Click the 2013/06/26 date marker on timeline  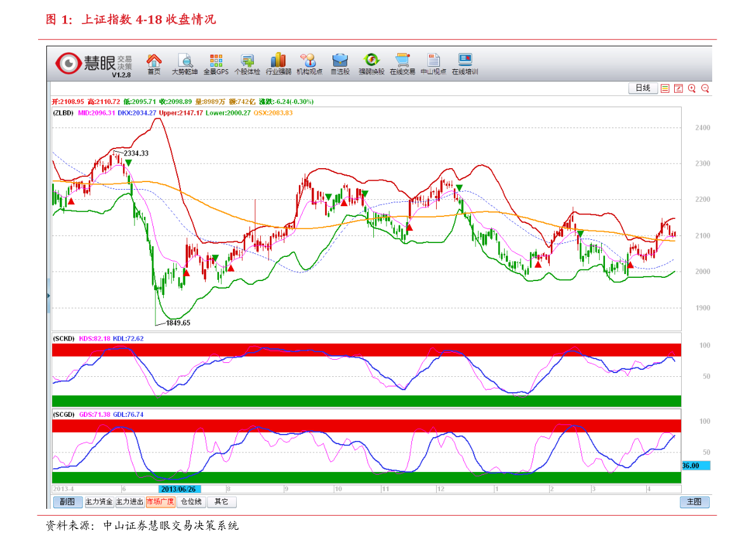[x=179, y=489]
